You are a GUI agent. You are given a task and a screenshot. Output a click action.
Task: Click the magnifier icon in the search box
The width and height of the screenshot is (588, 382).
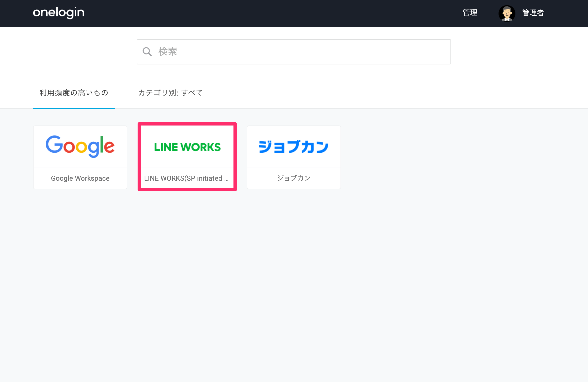pyautogui.click(x=147, y=52)
